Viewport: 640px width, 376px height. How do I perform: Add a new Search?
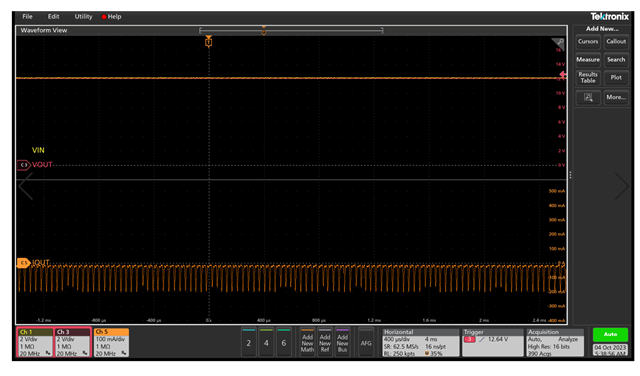pyautogui.click(x=616, y=60)
